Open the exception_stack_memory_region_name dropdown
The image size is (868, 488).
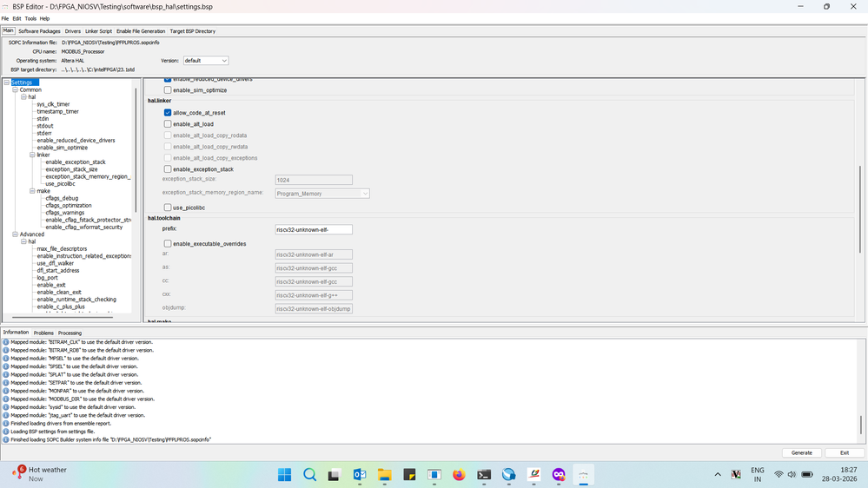[322, 194]
